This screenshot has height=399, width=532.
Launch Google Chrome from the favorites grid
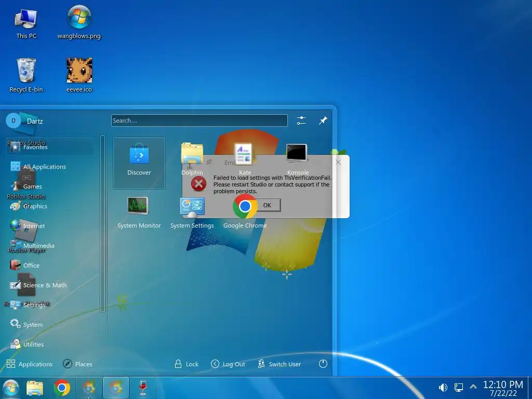point(245,212)
